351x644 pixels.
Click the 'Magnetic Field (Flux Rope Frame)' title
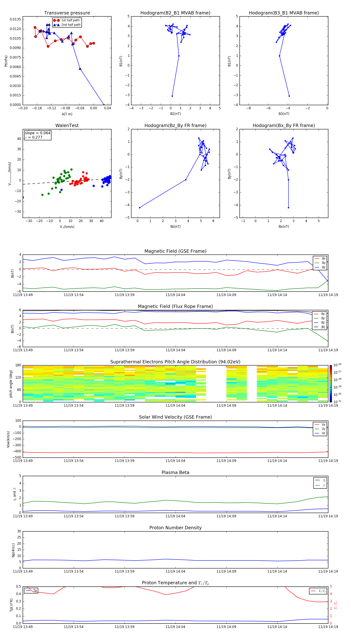point(175,307)
